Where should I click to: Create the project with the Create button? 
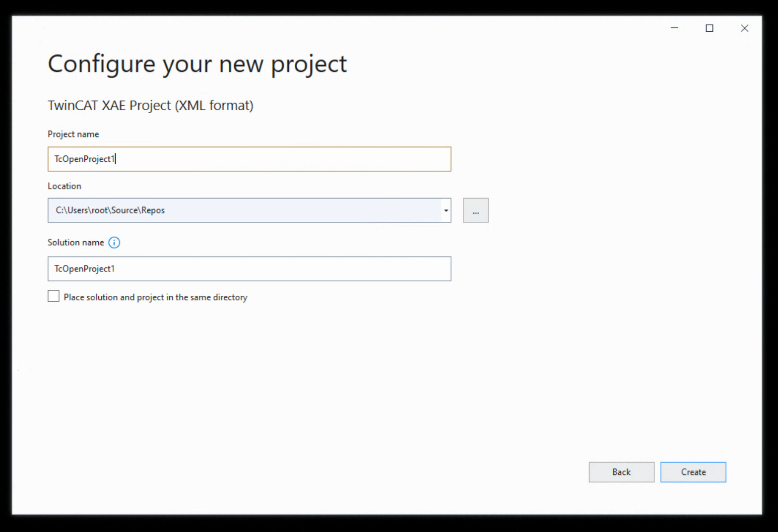click(x=693, y=472)
